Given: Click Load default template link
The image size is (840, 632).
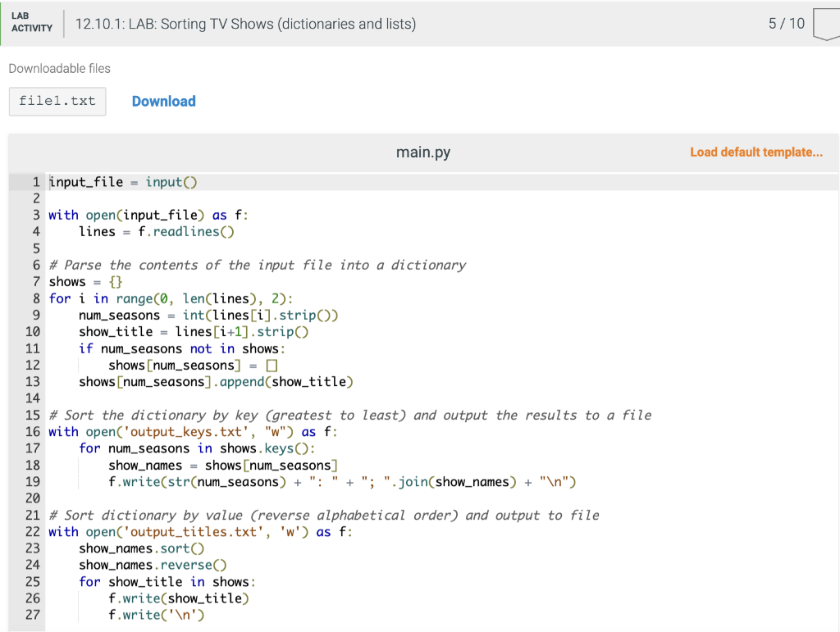Looking at the screenshot, I should (756, 152).
